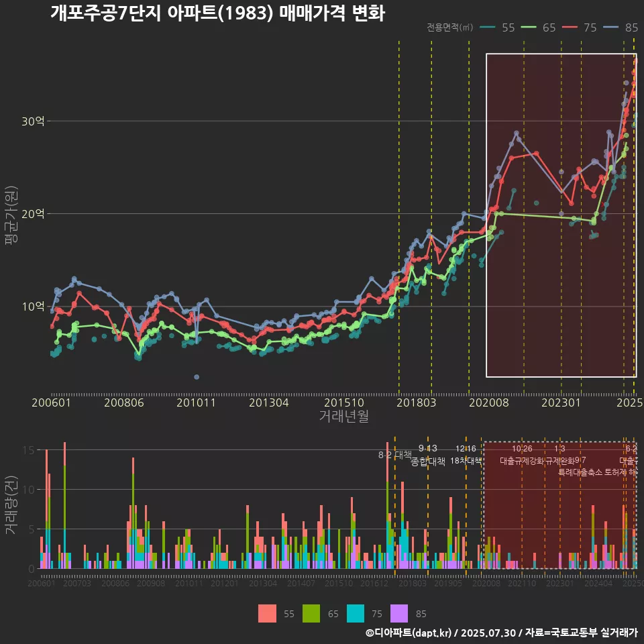This screenshot has height=644, width=644.
Task: Click the 12·16 18차대책 annotation label
Action: pos(466,455)
